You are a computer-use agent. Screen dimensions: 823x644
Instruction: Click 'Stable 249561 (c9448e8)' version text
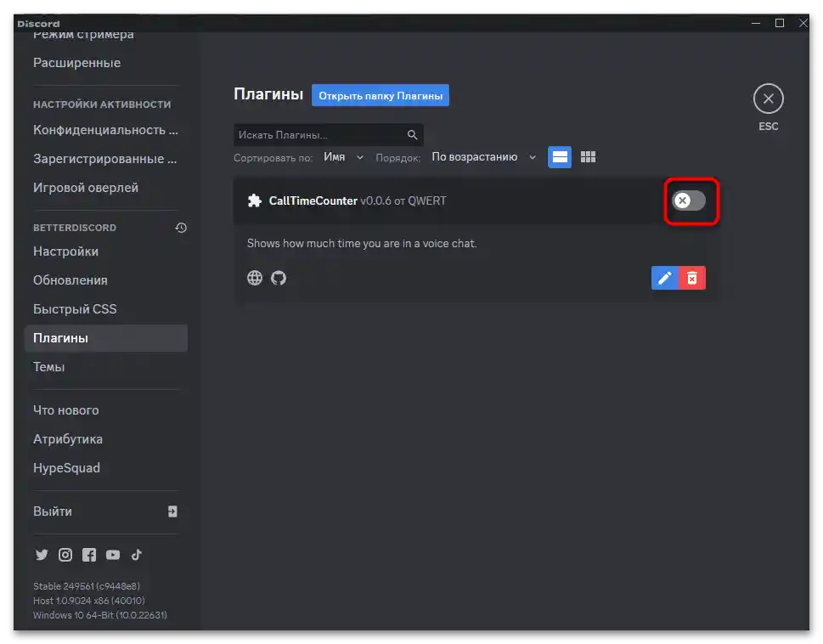click(87, 585)
